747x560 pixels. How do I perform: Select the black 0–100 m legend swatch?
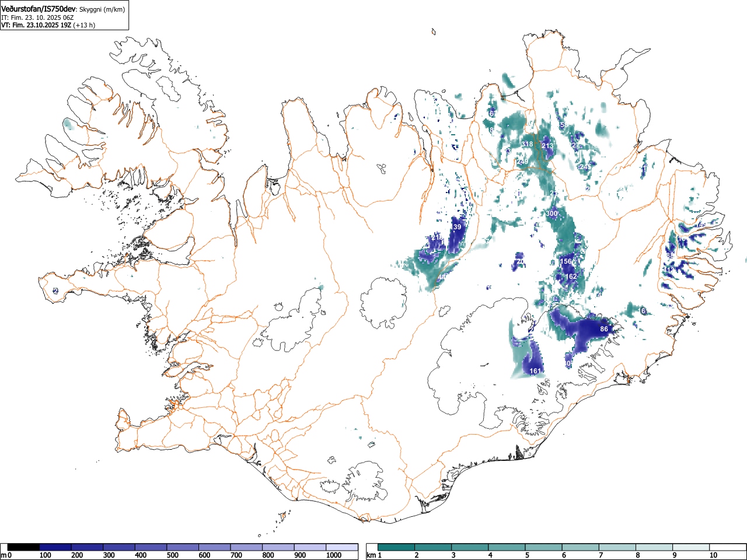click(24, 547)
